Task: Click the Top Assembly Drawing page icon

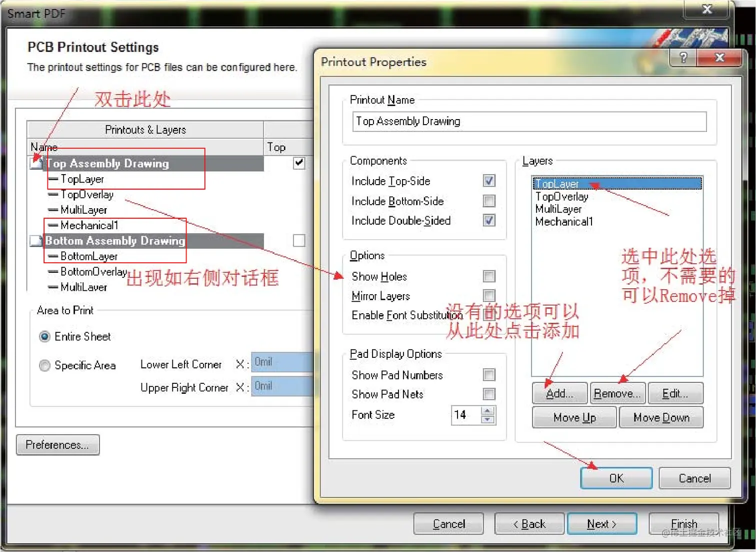Action: coord(36,163)
